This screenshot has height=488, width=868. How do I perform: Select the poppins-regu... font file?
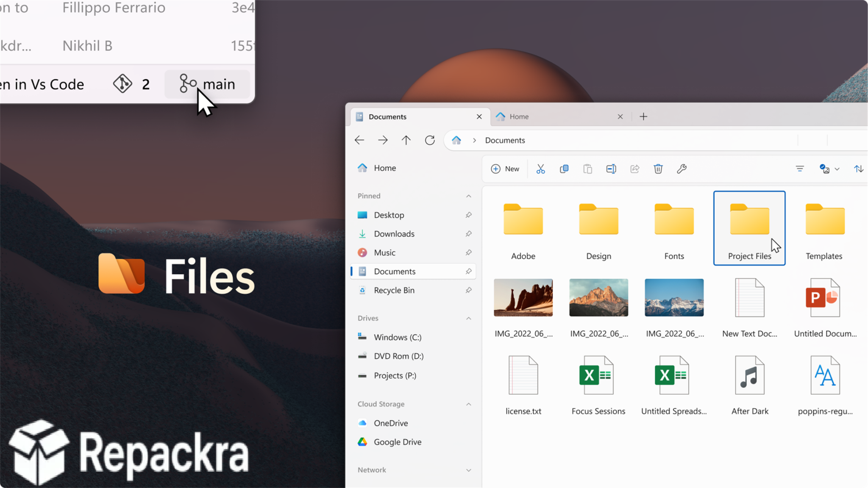click(x=825, y=385)
